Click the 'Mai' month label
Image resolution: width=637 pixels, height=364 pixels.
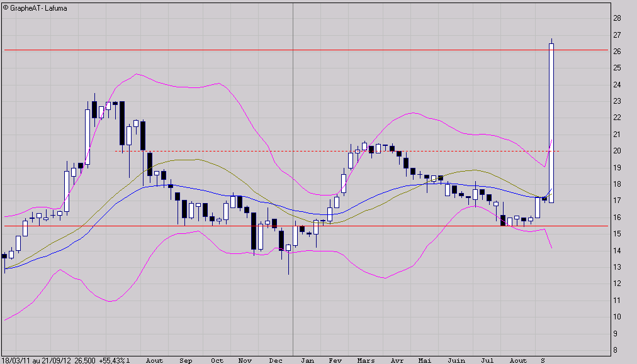click(424, 360)
